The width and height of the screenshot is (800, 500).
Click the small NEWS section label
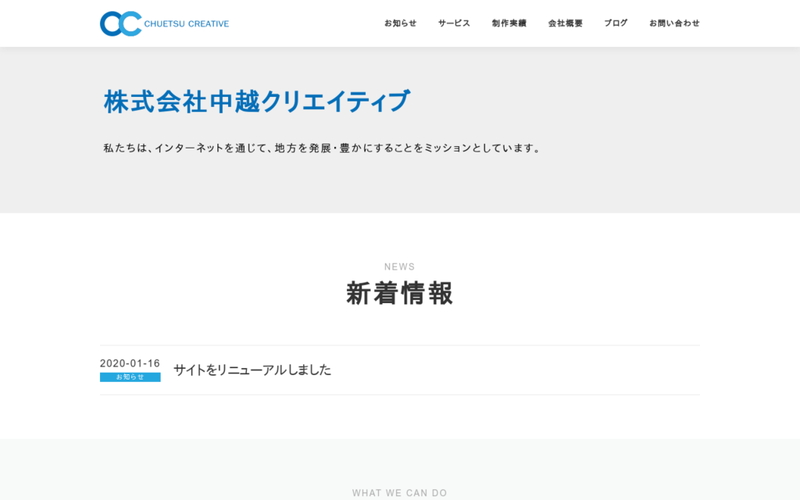tap(399, 267)
